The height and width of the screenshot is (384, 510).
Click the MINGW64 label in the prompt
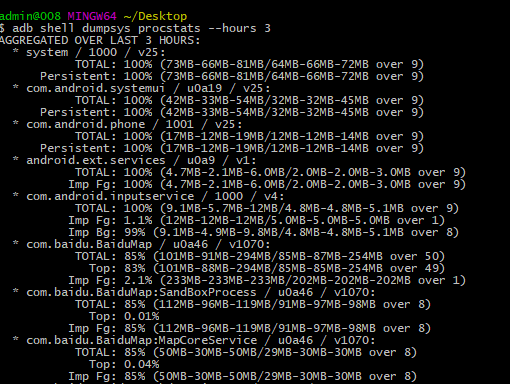click(92, 16)
